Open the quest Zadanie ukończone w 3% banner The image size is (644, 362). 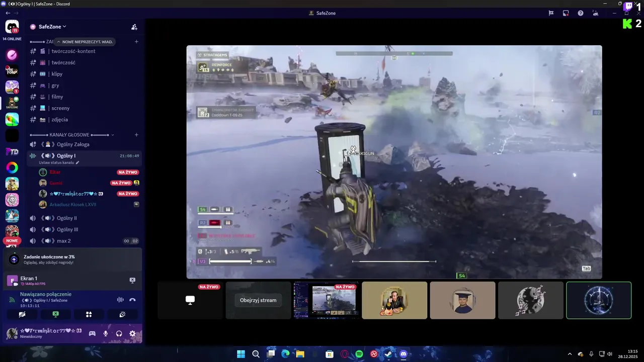73,259
